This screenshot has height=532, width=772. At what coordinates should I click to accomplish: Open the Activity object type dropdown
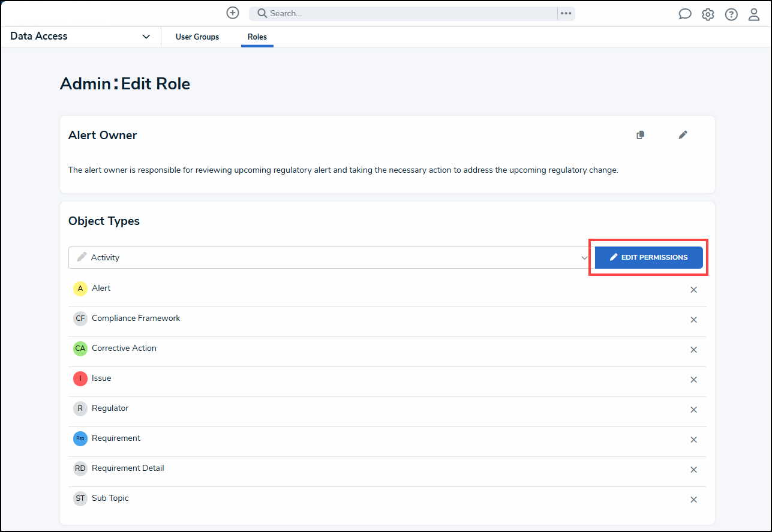[x=330, y=257]
